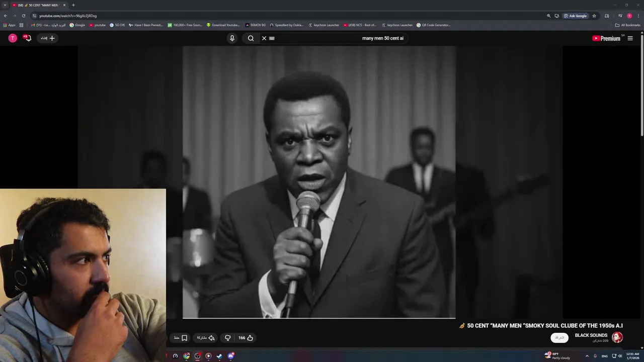Image resolution: width=644 pixels, height=362 pixels.
Task: Open the 100,000+ Free Sound bookmark
Action: tap(185, 25)
